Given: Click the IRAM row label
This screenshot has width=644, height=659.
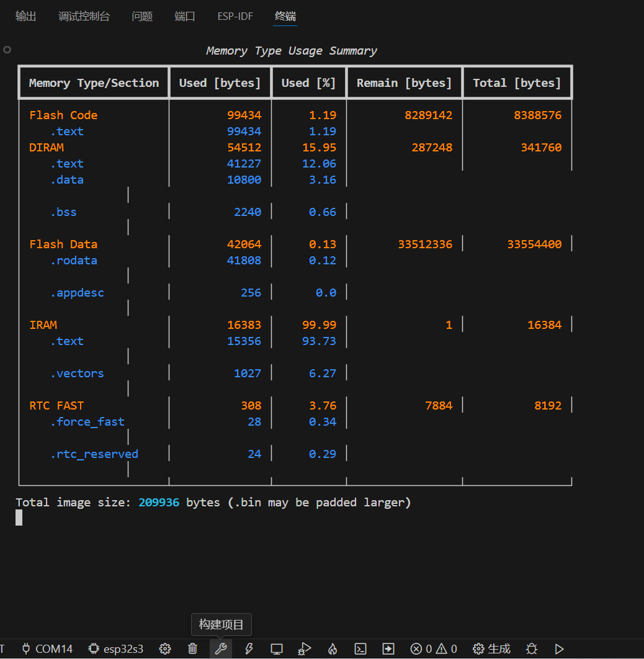Looking at the screenshot, I should pyautogui.click(x=43, y=325).
